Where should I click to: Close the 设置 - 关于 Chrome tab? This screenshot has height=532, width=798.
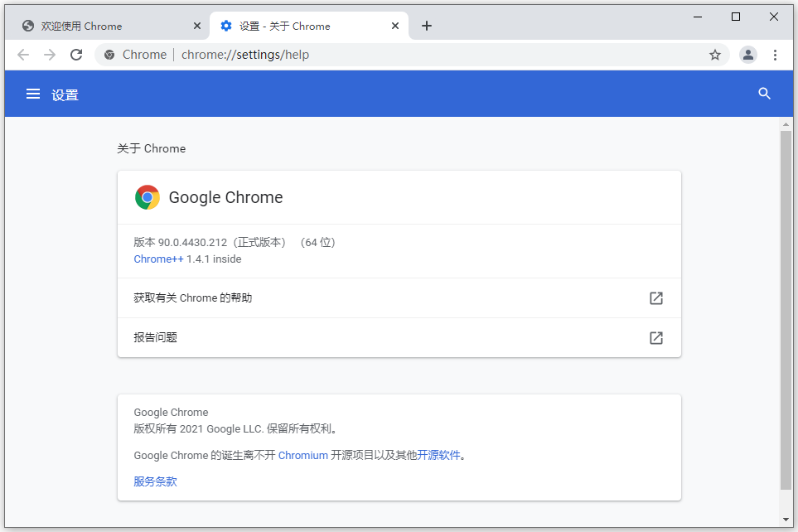(x=395, y=26)
